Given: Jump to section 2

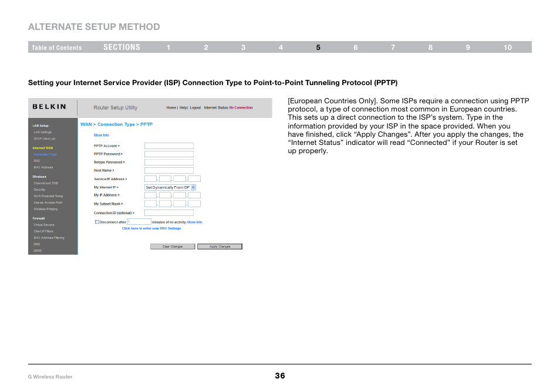Looking at the screenshot, I should click(206, 48).
